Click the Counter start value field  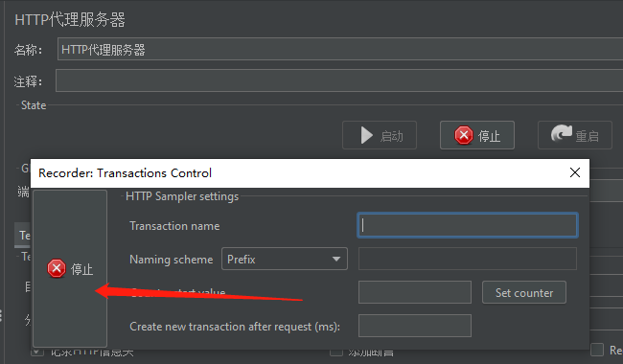414,292
